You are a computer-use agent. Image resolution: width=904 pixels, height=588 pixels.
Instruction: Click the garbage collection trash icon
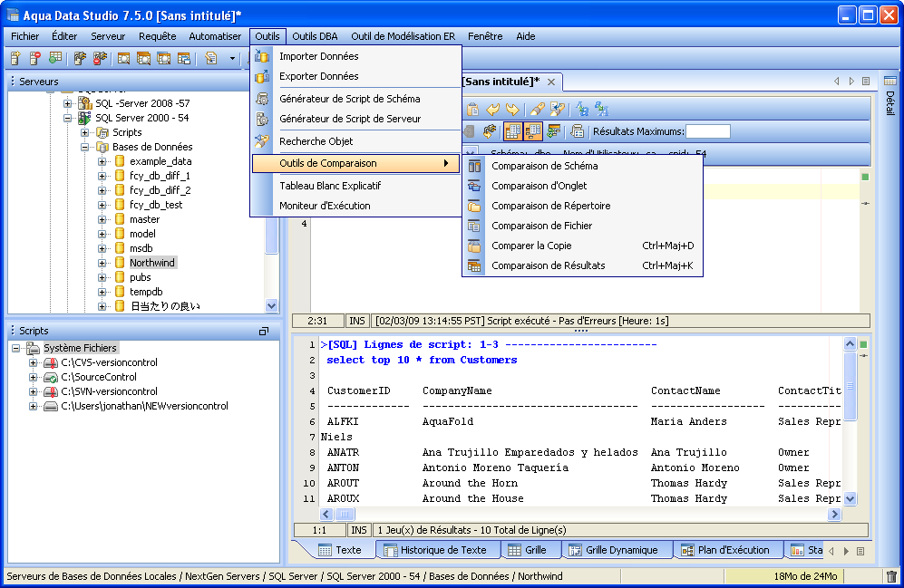tap(891, 576)
